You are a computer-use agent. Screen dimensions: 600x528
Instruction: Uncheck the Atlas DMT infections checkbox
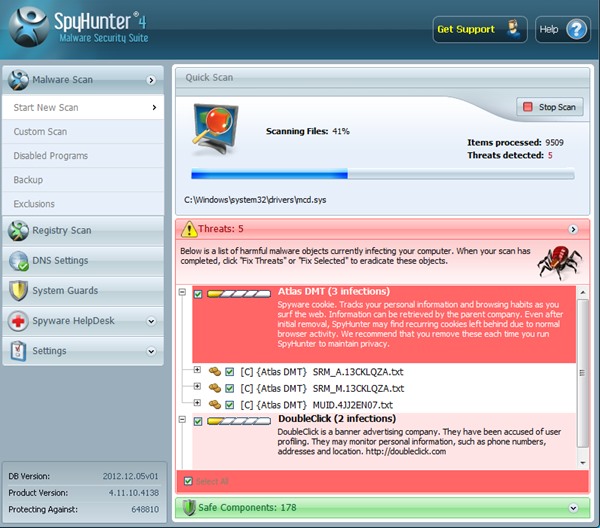pyautogui.click(x=199, y=294)
